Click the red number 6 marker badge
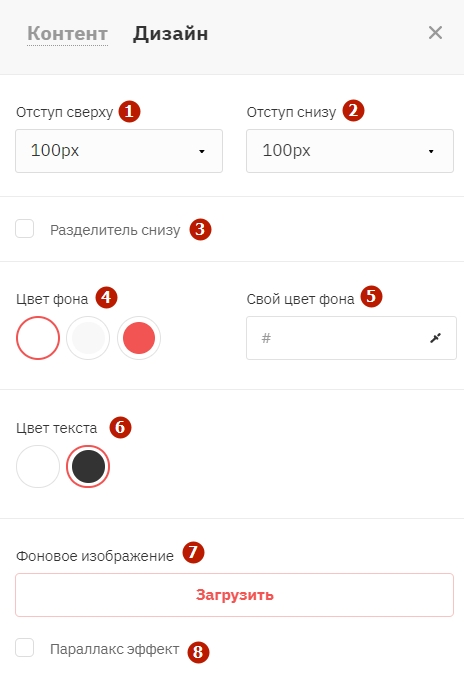 point(120,427)
